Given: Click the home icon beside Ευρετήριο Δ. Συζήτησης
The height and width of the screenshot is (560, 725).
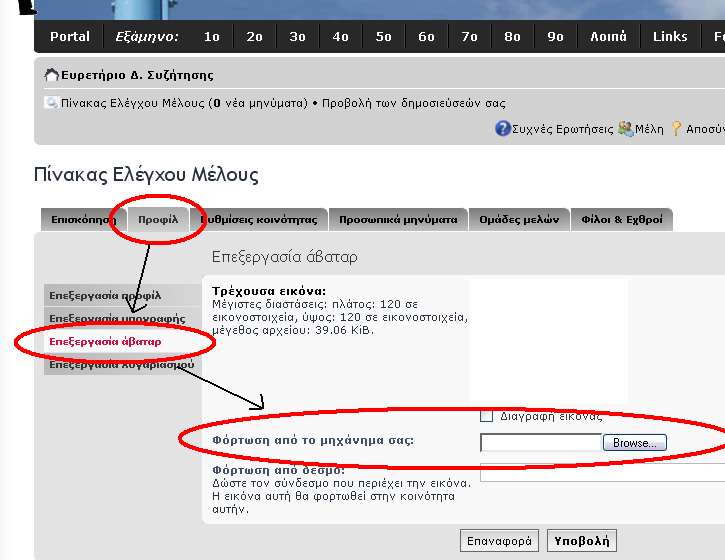Looking at the screenshot, I should [x=52, y=75].
